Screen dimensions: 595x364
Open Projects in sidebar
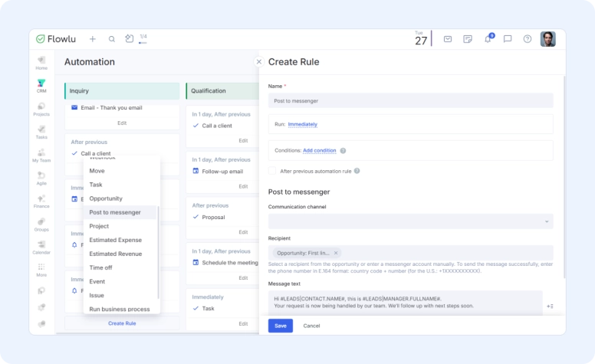click(x=41, y=109)
